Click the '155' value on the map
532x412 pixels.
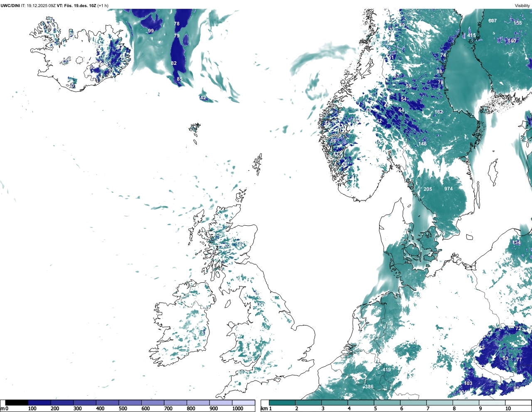(x=517, y=23)
